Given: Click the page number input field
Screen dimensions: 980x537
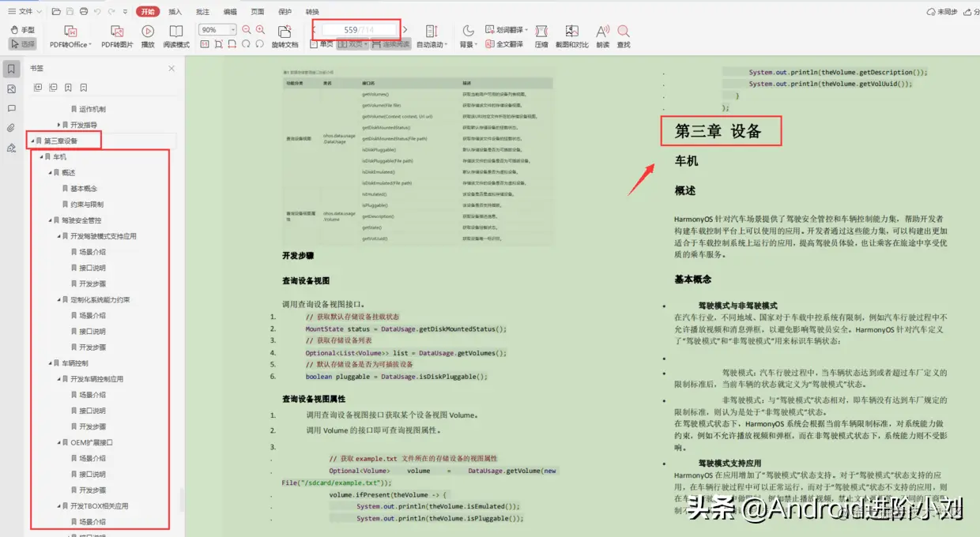Looking at the screenshot, I should coord(356,29).
